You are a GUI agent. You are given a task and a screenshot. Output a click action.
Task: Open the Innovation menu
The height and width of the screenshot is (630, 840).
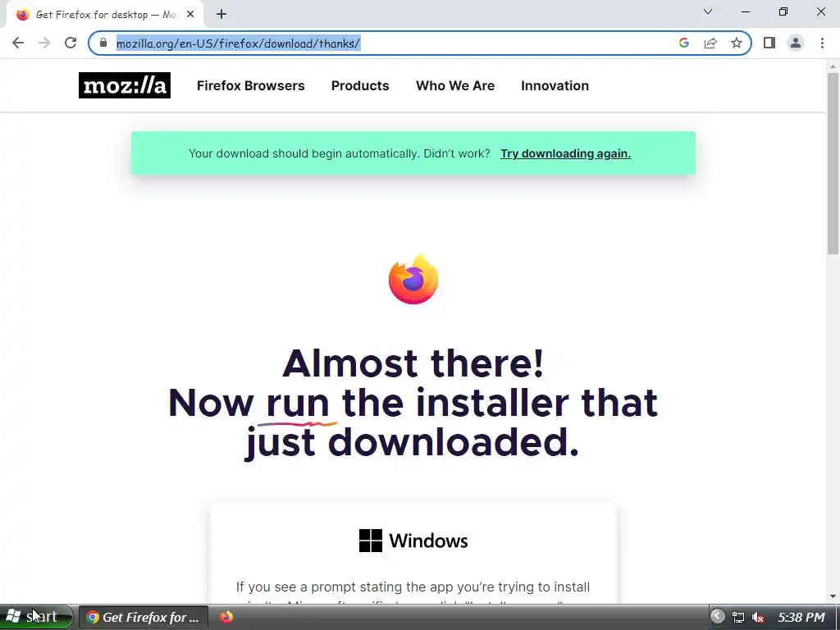tap(555, 85)
